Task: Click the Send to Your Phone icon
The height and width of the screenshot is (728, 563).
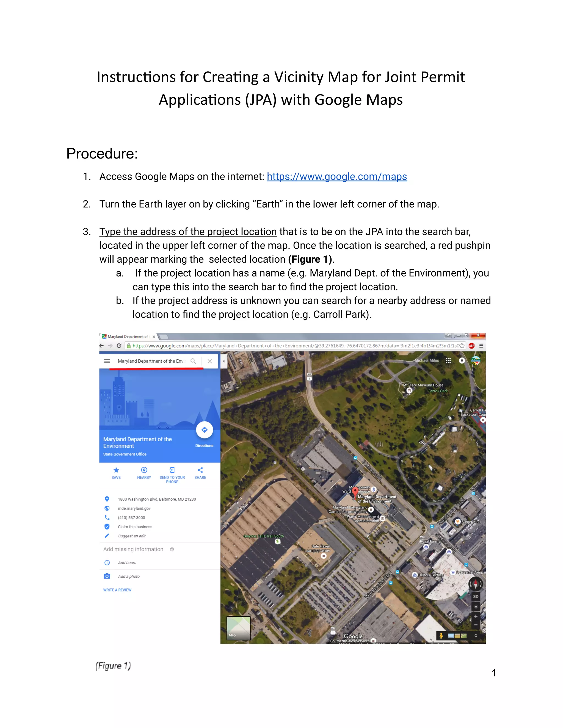Action: click(x=172, y=470)
